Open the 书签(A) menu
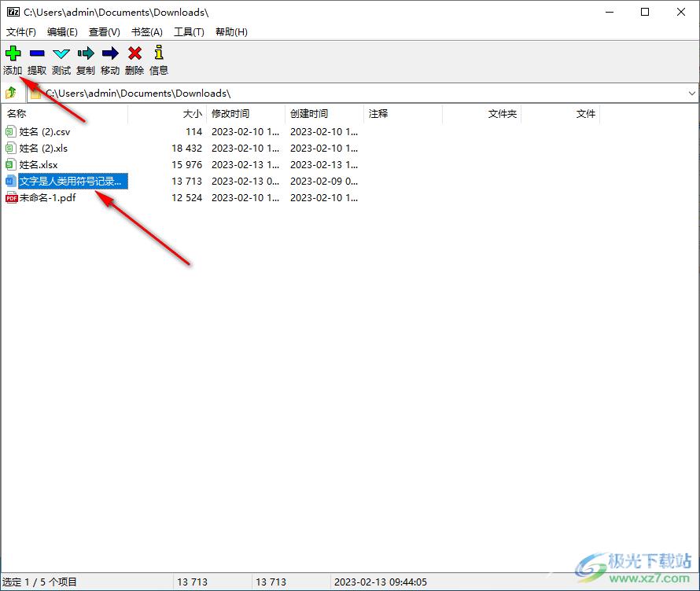Image resolution: width=700 pixels, height=591 pixels. [x=147, y=31]
